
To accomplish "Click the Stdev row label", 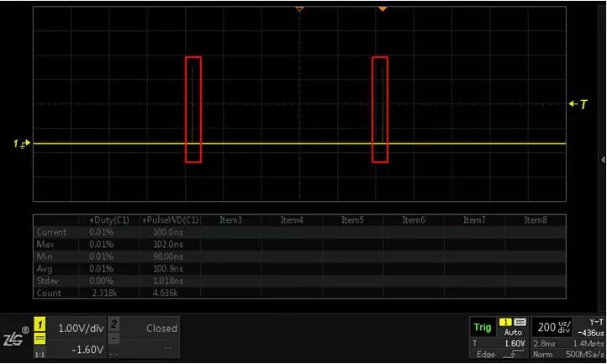I will (47, 281).
